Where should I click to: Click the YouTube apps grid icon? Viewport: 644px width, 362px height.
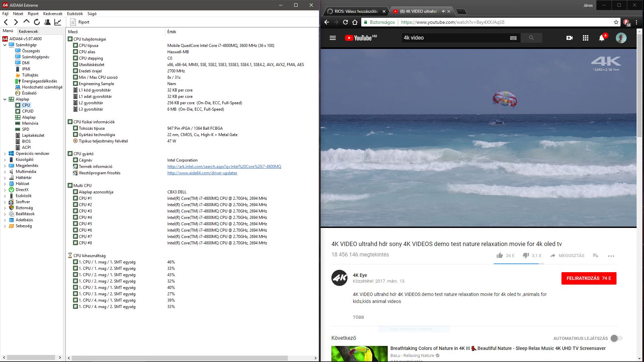(x=586, y=38)
